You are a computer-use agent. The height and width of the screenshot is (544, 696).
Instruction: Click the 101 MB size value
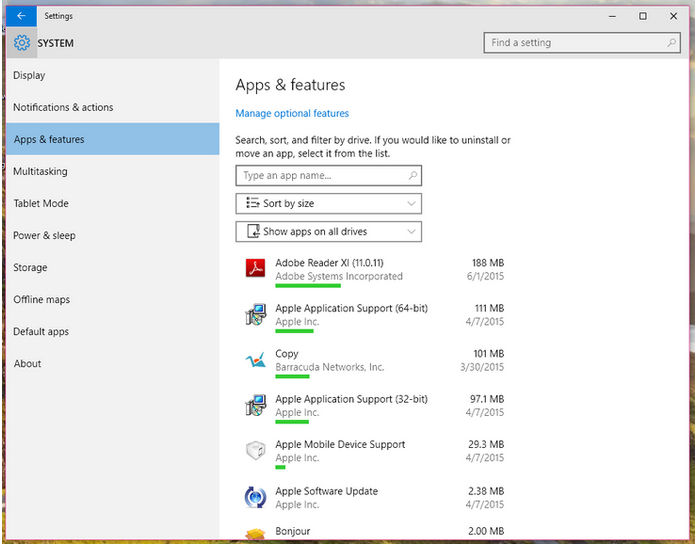tap(488, 354)
